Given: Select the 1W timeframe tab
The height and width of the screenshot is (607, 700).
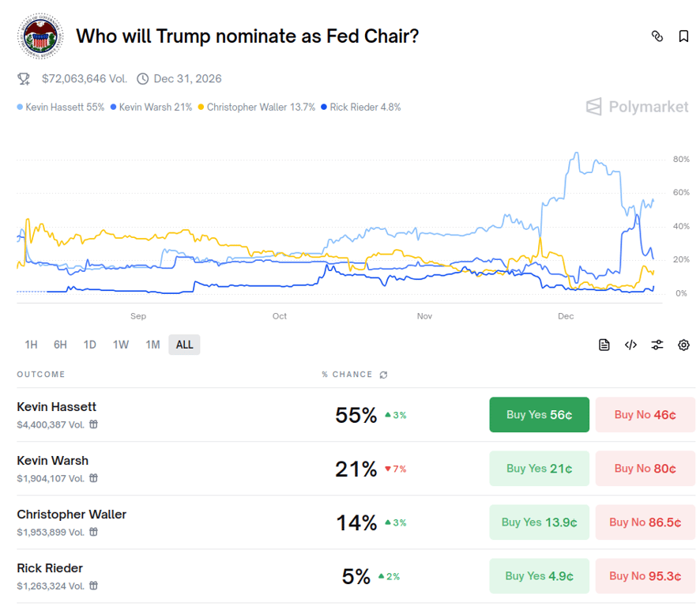Looking at the screenshot, I should (x=120, y=345).
